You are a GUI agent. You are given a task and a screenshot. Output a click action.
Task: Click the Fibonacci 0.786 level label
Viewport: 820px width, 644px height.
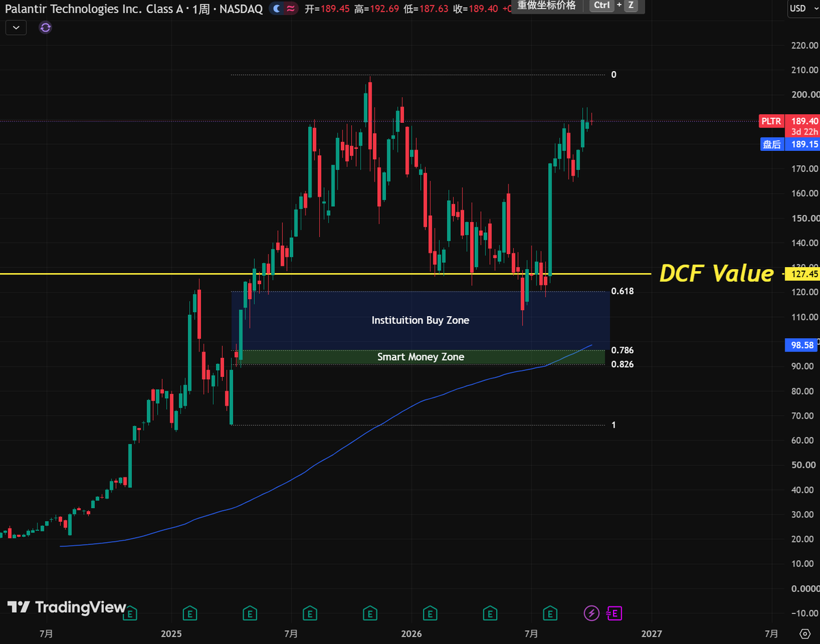click(x=622, y=350)
